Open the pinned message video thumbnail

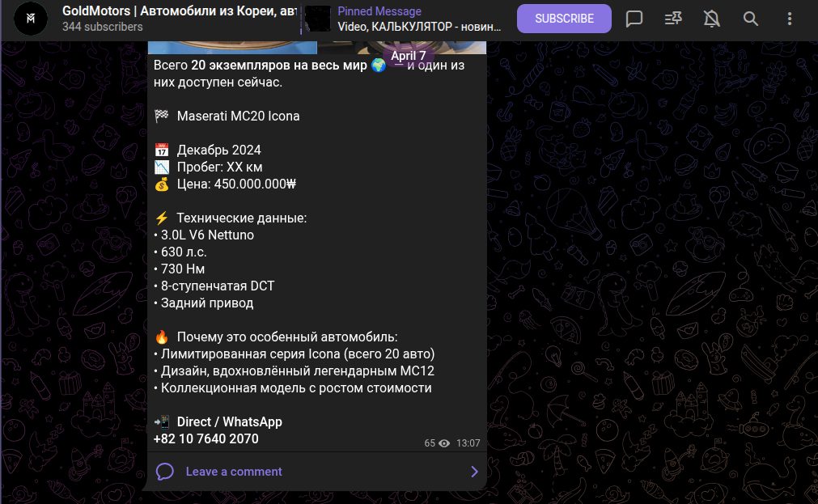coord(318,19)
